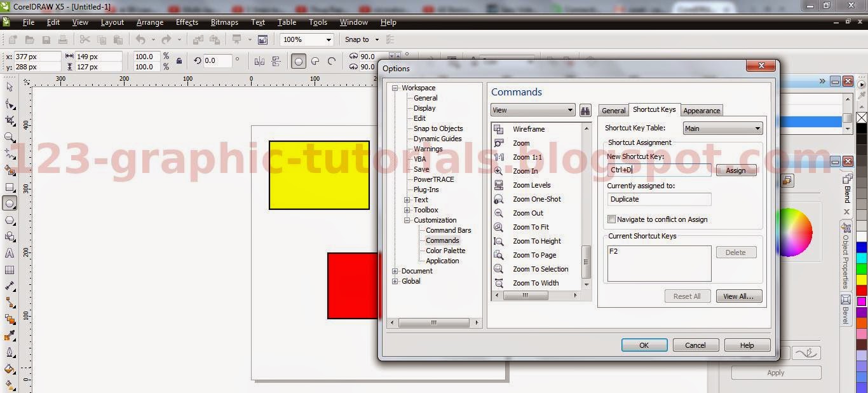This screenshot has height=393, width=868.
Task: Select the Shape tool
Action: [x=10, y=104]
